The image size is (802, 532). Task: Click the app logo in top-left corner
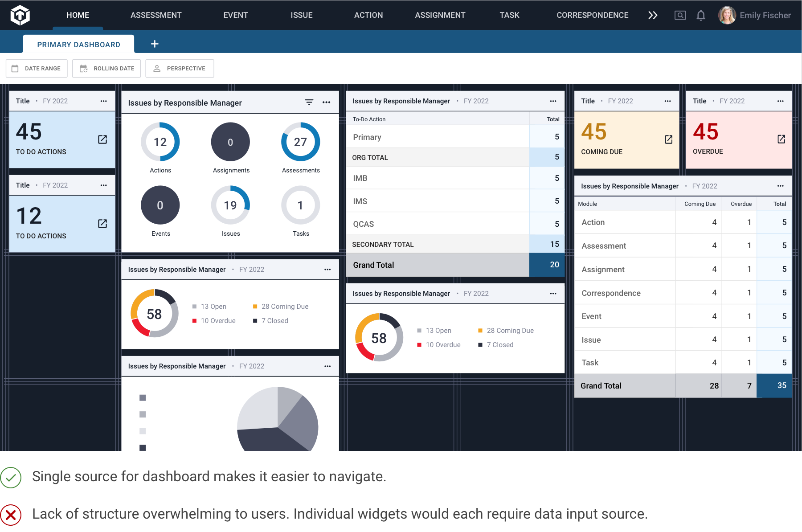pyautogui.click(x=20, y=15)
